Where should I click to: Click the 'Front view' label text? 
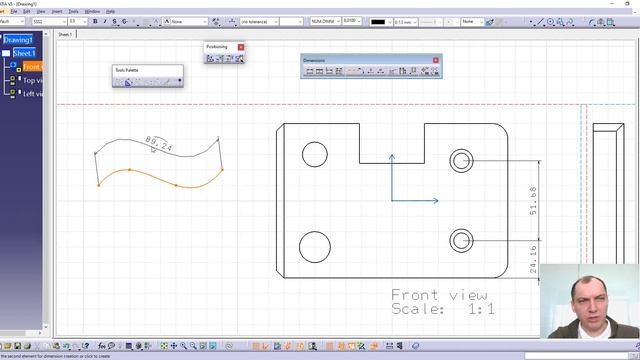click(x=439, y=295)
